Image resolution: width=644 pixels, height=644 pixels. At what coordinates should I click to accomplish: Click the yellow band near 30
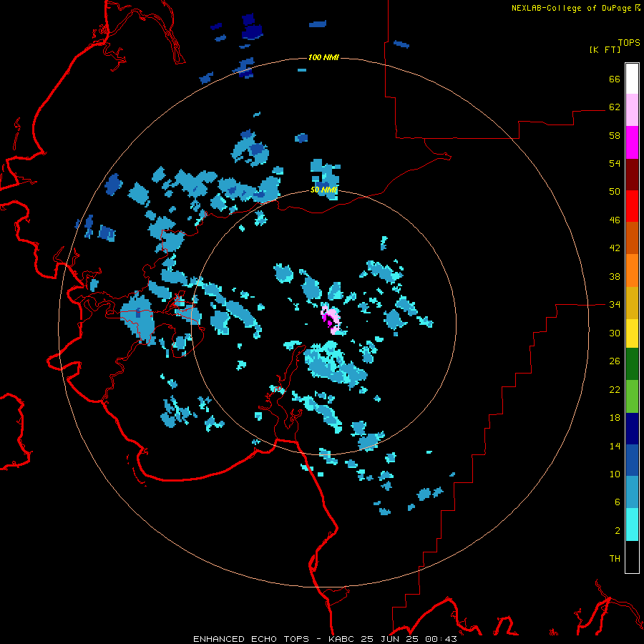632,333
